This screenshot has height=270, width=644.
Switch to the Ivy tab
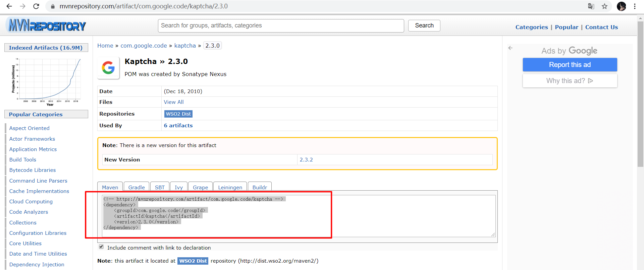pos(179,187)
